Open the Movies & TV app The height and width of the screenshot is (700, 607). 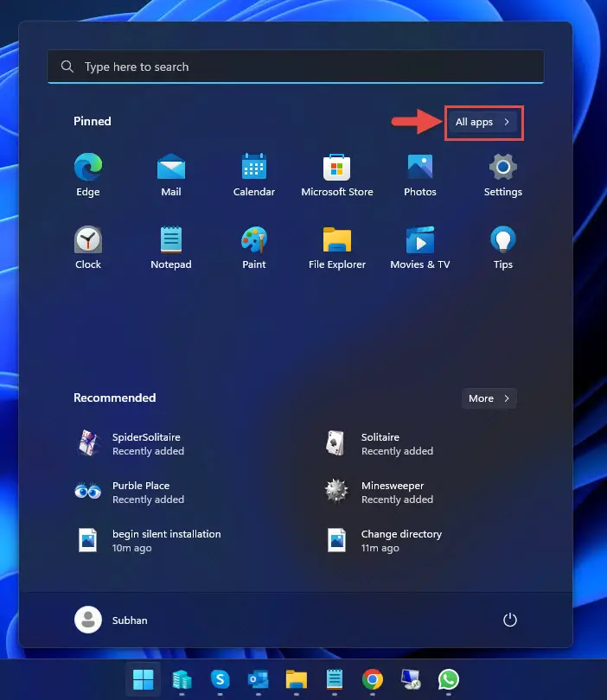click(420, 247)
